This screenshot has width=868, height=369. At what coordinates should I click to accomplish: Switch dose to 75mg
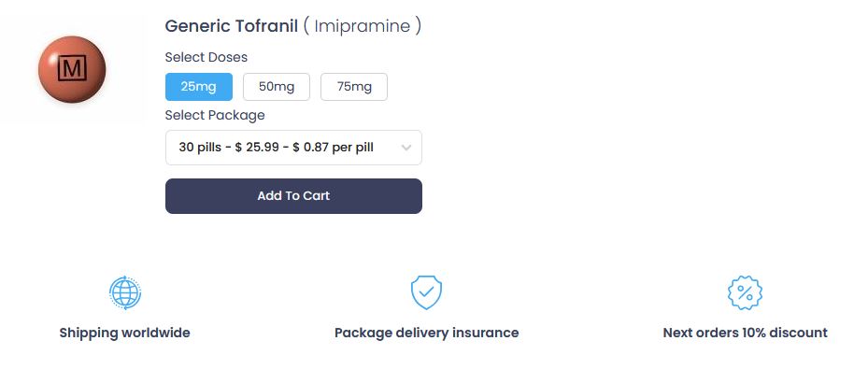click(354, 87)
